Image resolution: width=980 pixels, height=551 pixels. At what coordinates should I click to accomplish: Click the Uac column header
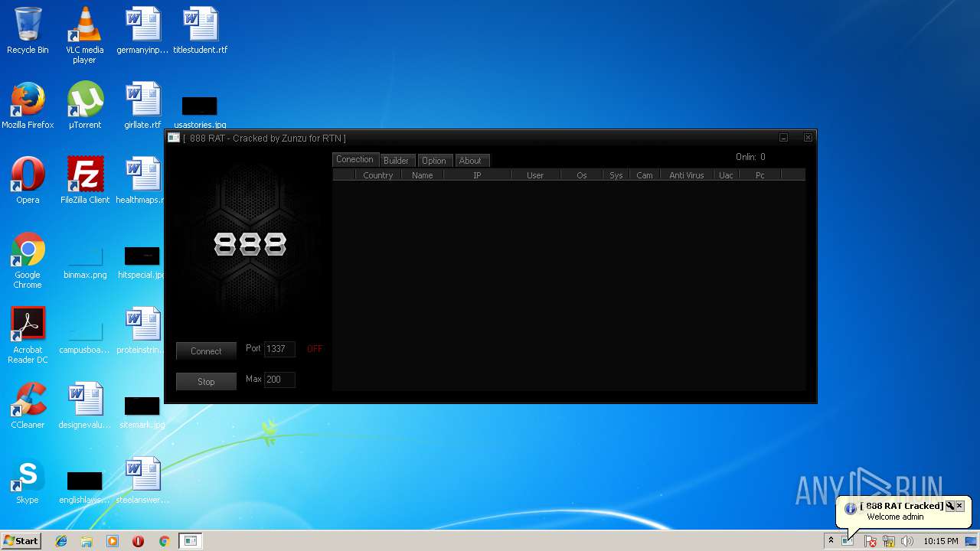(726, 175)
